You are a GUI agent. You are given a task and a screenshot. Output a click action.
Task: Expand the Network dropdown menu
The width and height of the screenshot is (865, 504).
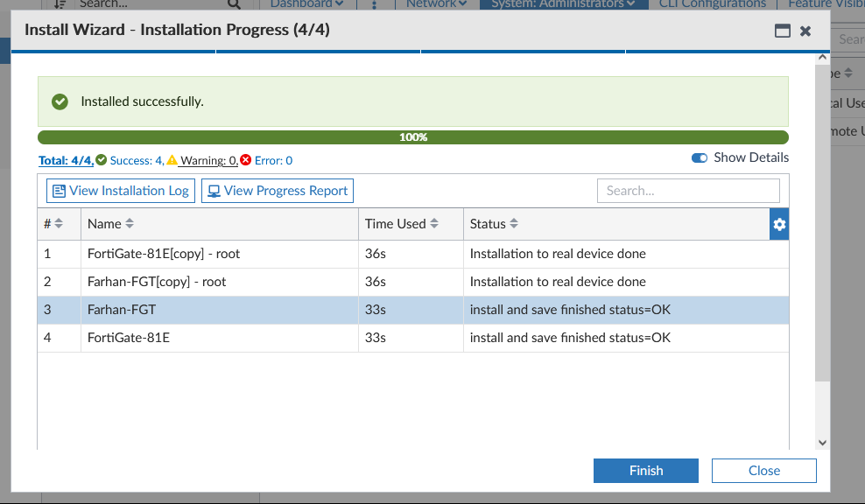(437, 3)
